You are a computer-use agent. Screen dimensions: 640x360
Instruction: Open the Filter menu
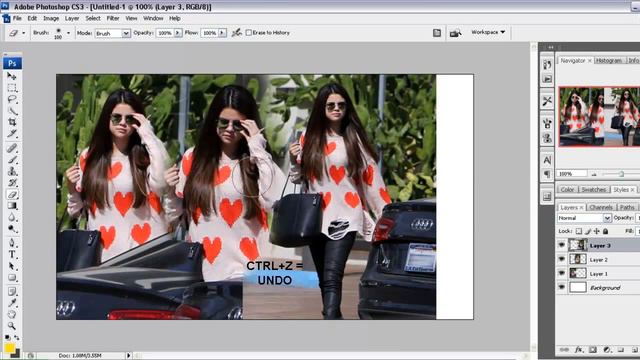click(113, 18)
